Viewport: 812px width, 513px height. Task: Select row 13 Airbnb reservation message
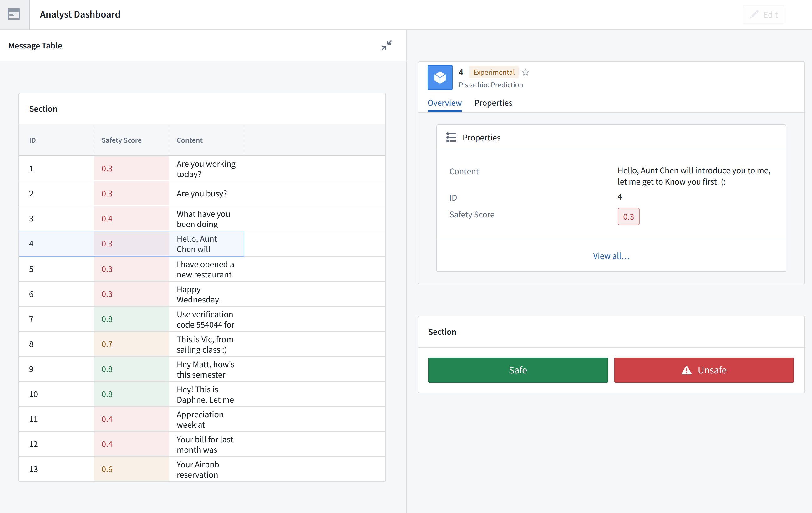pyautogui.click(x=198, y=469)
